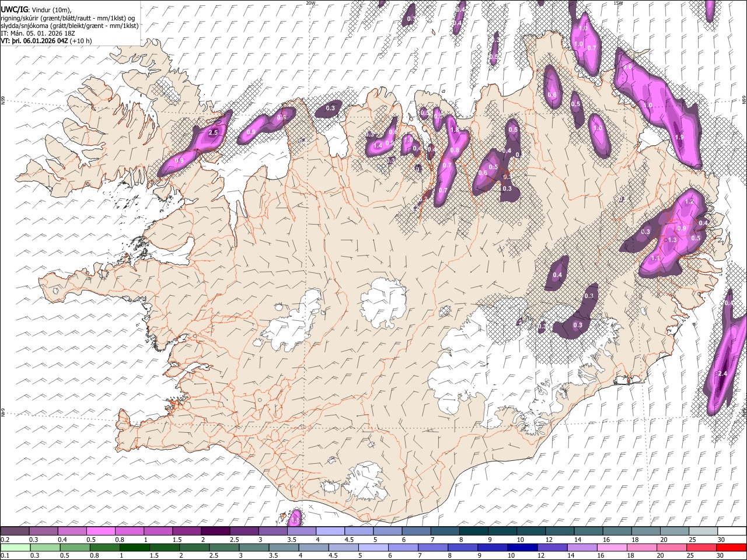Image resolution: width=747 pixels, height=560 pixels.
Task: Select upper legend swatch between 0.5 and 0.8
Action: click(x=100, y=531)
